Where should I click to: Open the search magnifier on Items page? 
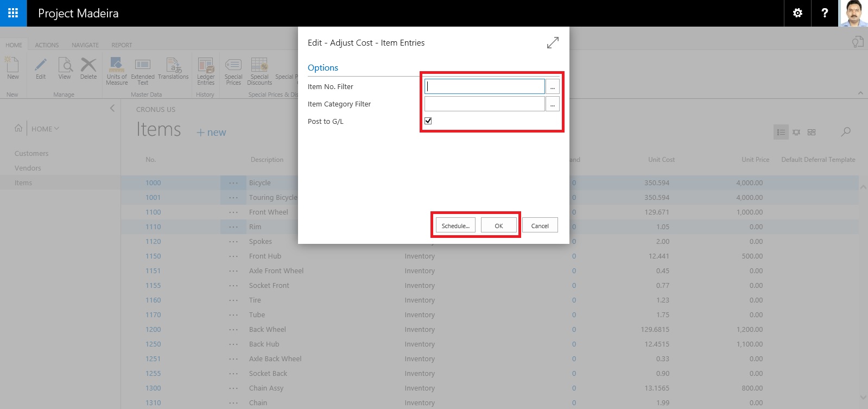pos(846,132)
